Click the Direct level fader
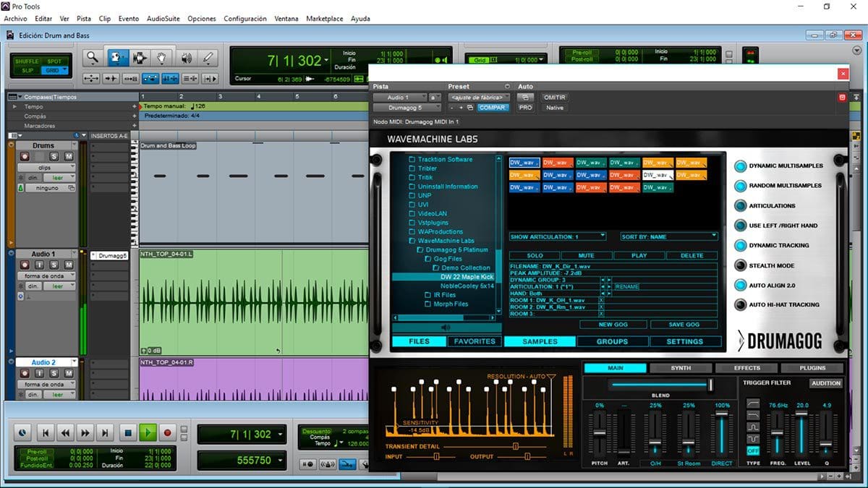Viewport: 868px width, 488px height. (x=721, y=435)
